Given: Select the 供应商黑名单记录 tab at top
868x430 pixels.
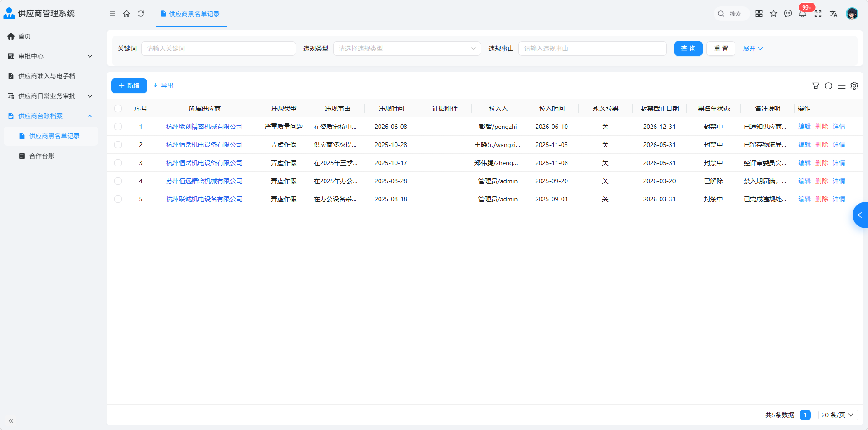Looking at the screenshot, I should [191, 14].
